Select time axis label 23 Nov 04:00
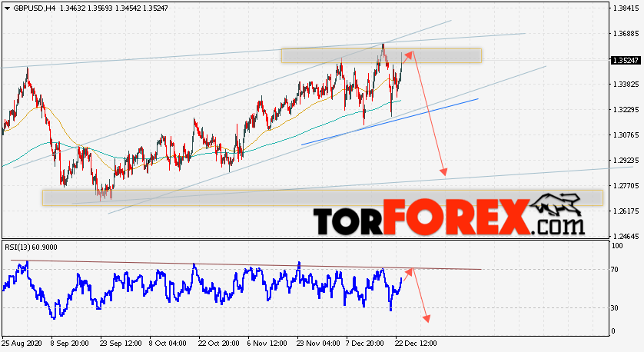 (318, 344)
